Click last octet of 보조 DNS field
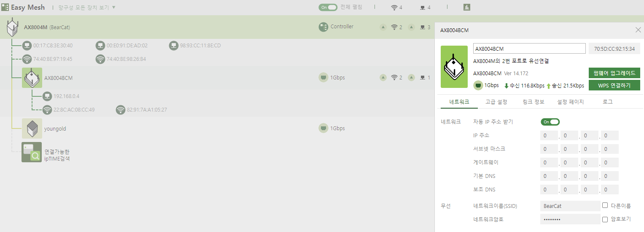The height and width of the screenshot is (232, 644). [610, 190]
